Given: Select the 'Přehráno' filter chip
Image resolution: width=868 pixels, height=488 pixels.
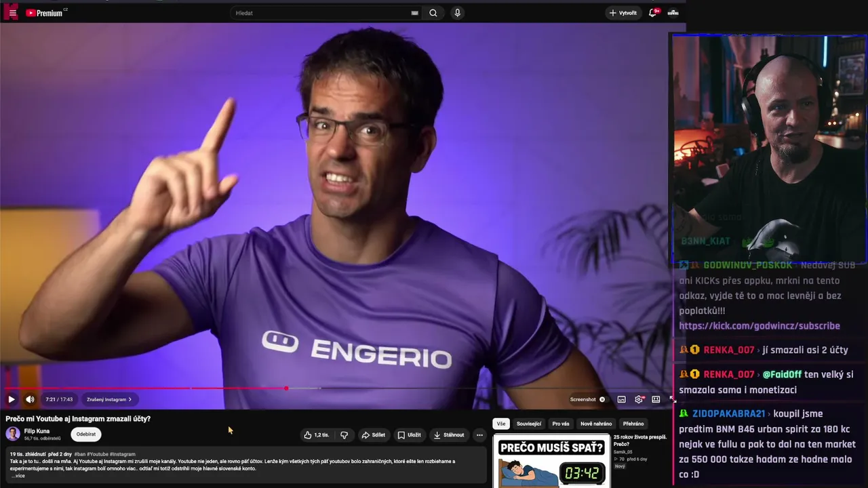Looking at the screenshot, I should [633, 424].
